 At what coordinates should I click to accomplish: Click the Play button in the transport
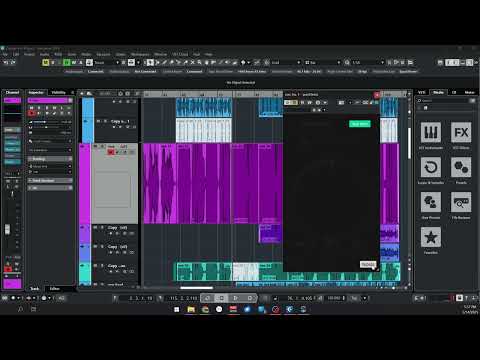(235, 298)
